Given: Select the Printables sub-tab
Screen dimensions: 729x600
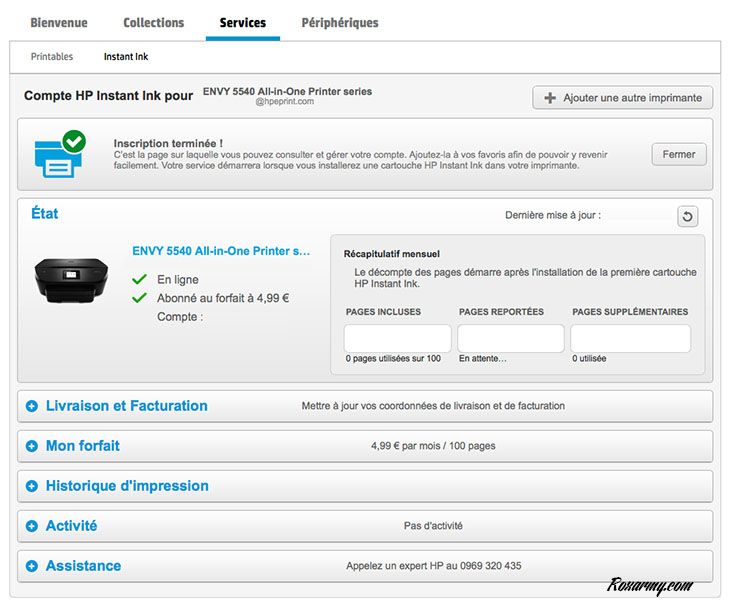Looking at the screenshot, I should pos(52,57).
